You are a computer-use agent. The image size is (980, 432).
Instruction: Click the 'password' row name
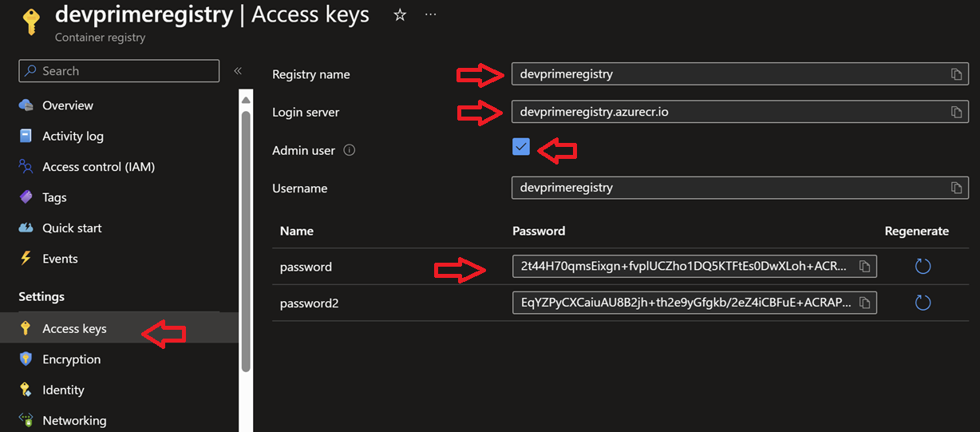[306, 267]
